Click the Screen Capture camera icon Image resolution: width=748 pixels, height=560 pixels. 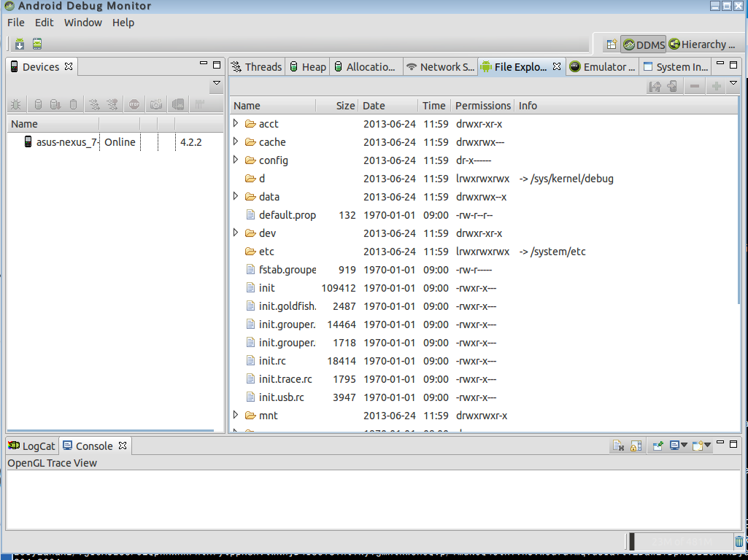tap(156, 104)
